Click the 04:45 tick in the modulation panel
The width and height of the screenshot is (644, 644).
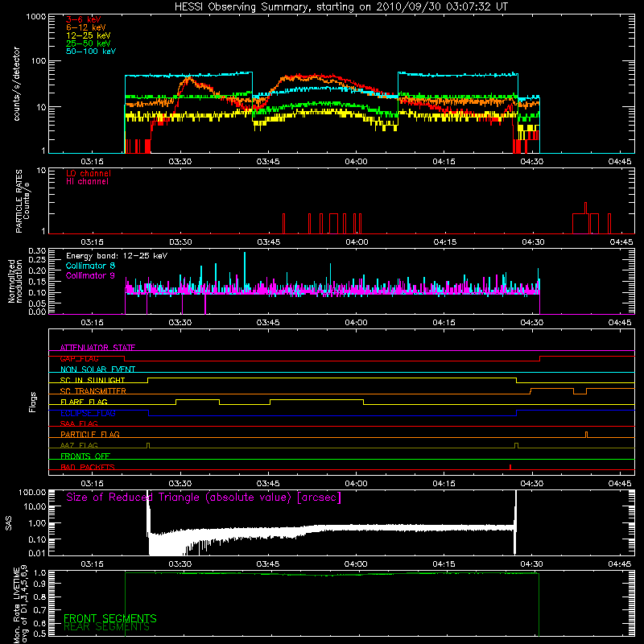pos(620,323)
